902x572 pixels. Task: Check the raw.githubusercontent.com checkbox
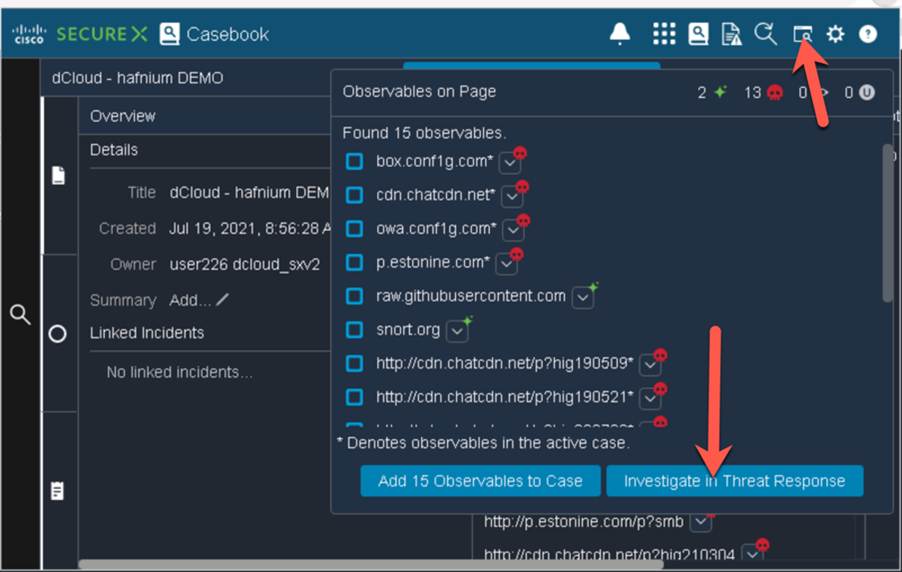354,296
